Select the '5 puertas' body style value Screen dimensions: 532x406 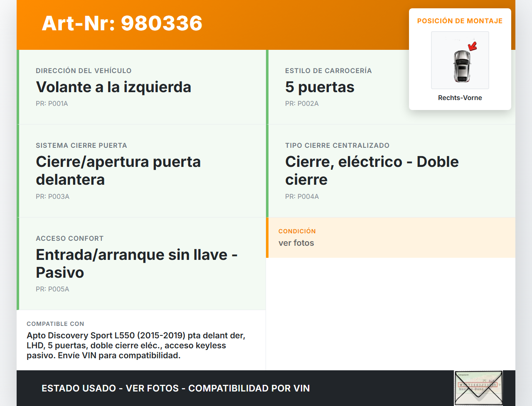(320, 87)
